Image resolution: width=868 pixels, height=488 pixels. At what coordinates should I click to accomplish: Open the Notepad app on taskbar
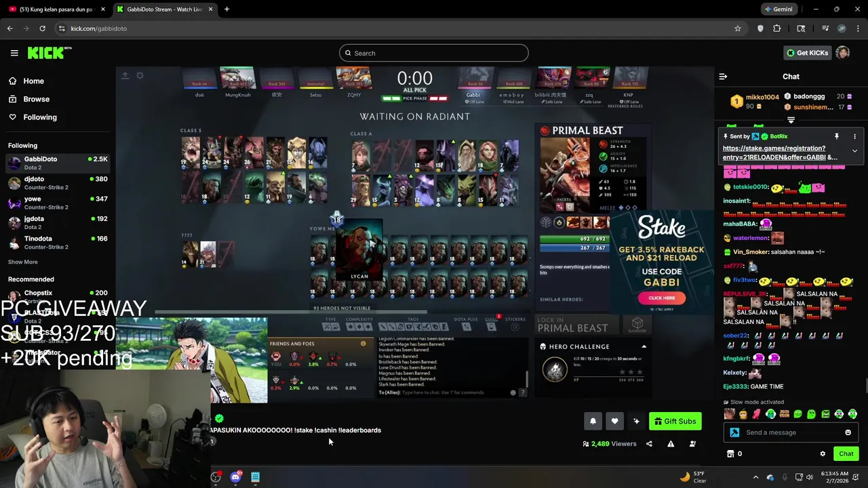point(256,477)
